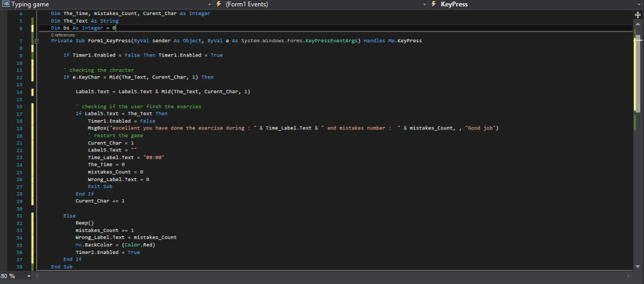Place cursor on 'Dim bs As Integer = 0'
The height and width of the screenshot is (284, 644).
pos(84,28)
